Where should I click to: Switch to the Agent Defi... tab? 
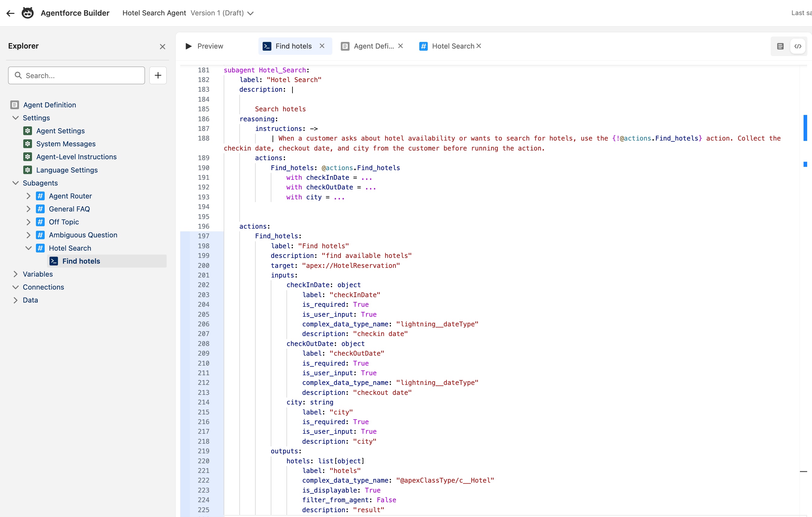click(374, 46)
